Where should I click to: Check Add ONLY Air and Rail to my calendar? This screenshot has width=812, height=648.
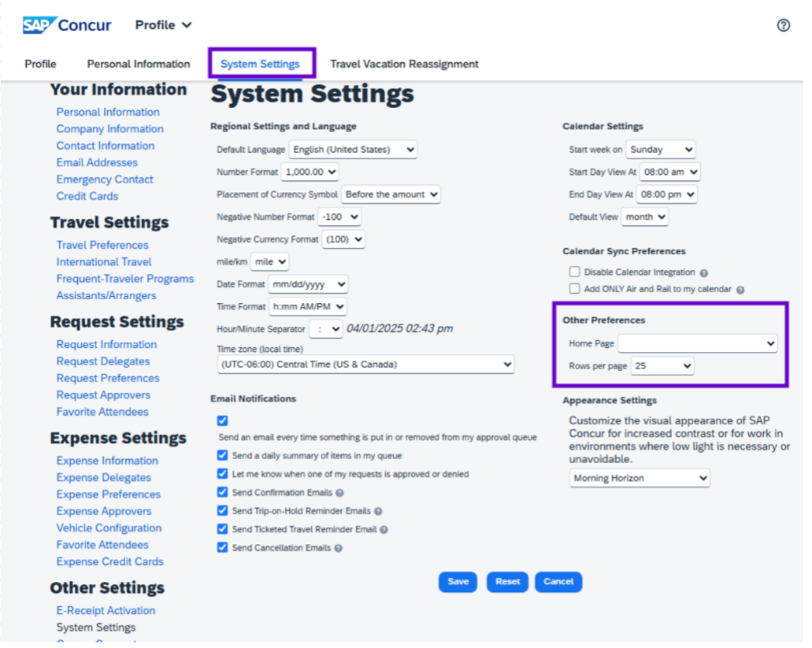(x=574, y=288)
